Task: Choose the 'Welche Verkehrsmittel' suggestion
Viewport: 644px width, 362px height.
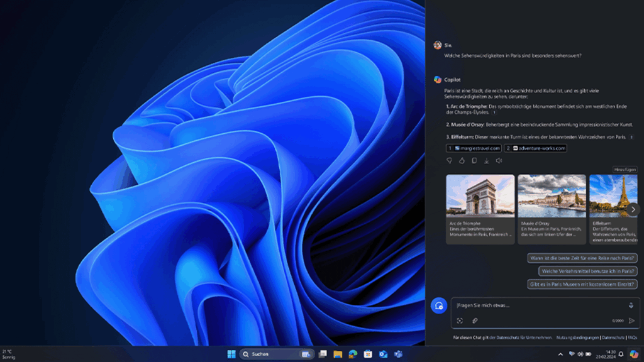Action: [587, 271]
